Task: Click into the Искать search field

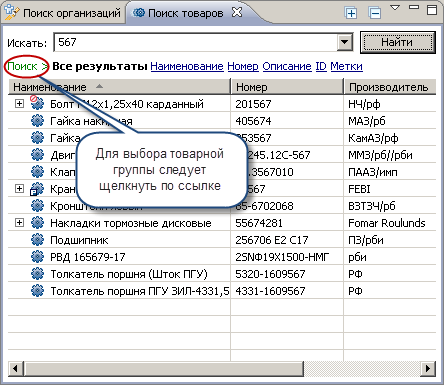Action: pyautogui.click(x=197, y=42)
